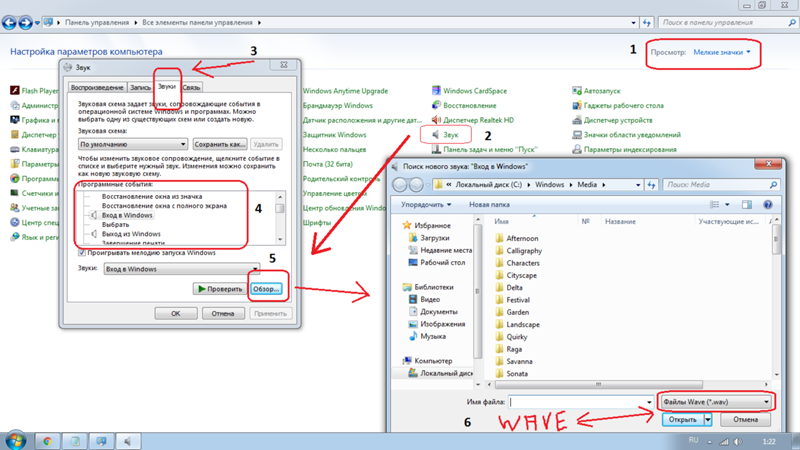Click OK in the Звук dialog
The height and width of the screenshot is (450, 800).
176,313
